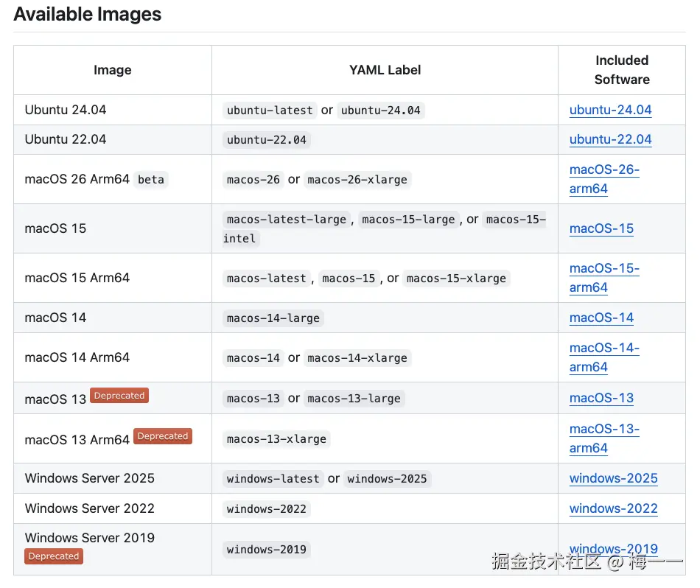Click the Image column header

point(113,70)
